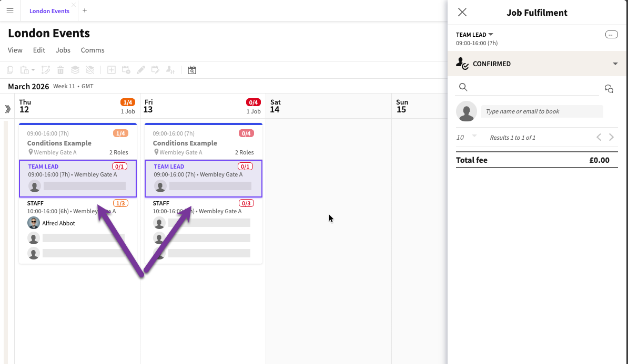Click the crossed-out layers icon

[90, 70]
